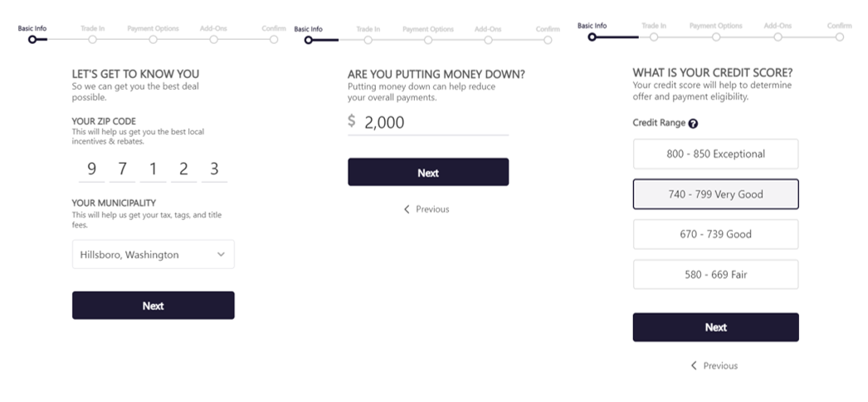Expand the municipality list using its chevron arrow
Screen dimensions: 868x402
tap(221, 255)
